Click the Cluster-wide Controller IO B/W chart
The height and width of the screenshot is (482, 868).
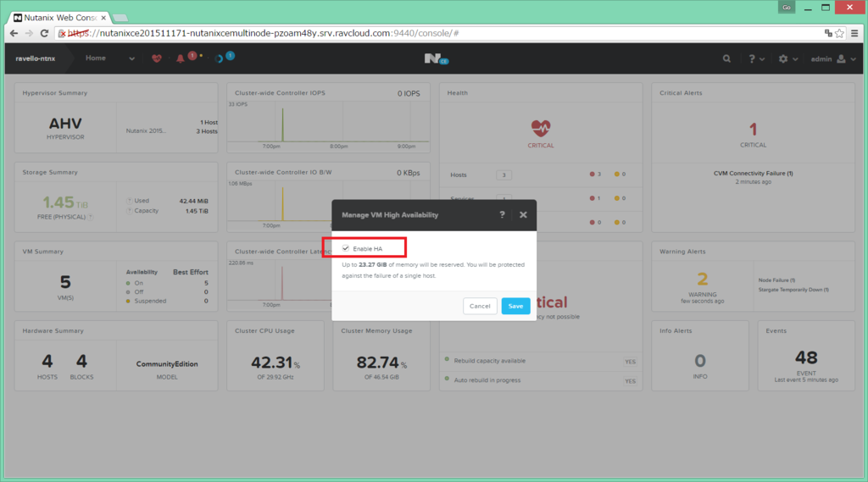[x=328, y=205]
